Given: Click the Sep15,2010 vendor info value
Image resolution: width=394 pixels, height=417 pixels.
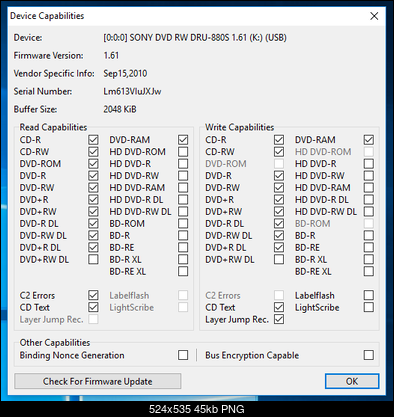Looking at the screenshot, I should click(x=125, y=73).
